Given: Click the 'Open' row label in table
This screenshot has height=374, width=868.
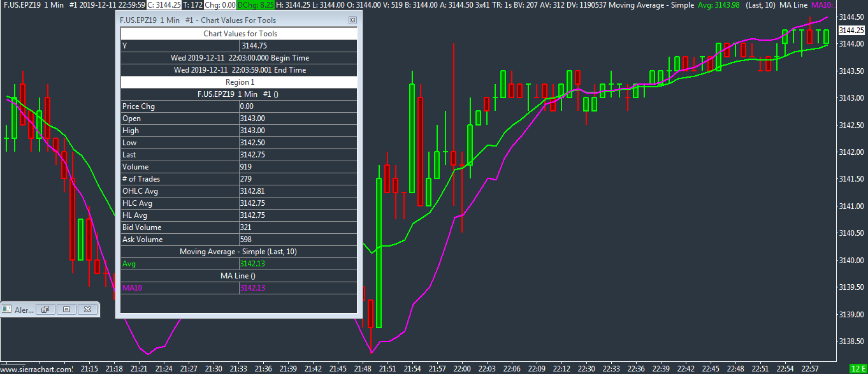Looking at the screenshot, I should (180, 119).
